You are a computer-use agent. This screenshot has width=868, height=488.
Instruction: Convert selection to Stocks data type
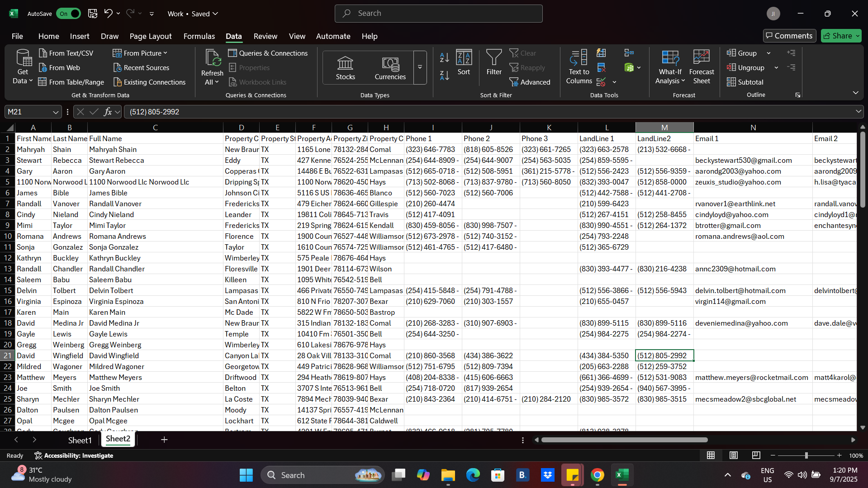(345, 68)
